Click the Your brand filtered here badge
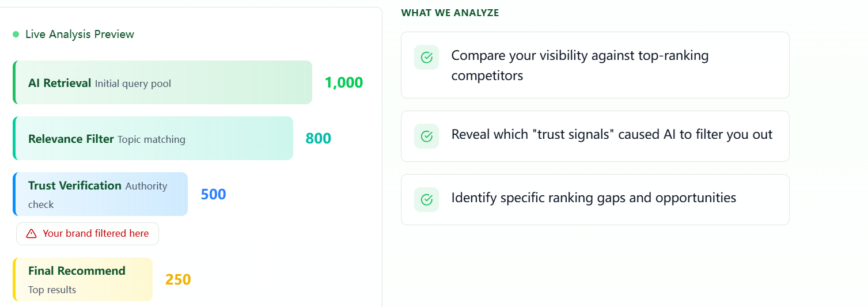 coord(88,233)
